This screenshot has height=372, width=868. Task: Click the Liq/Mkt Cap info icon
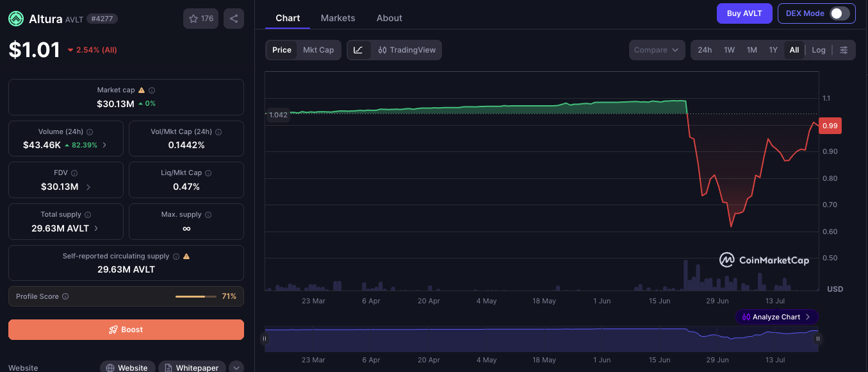pos(208,173)
